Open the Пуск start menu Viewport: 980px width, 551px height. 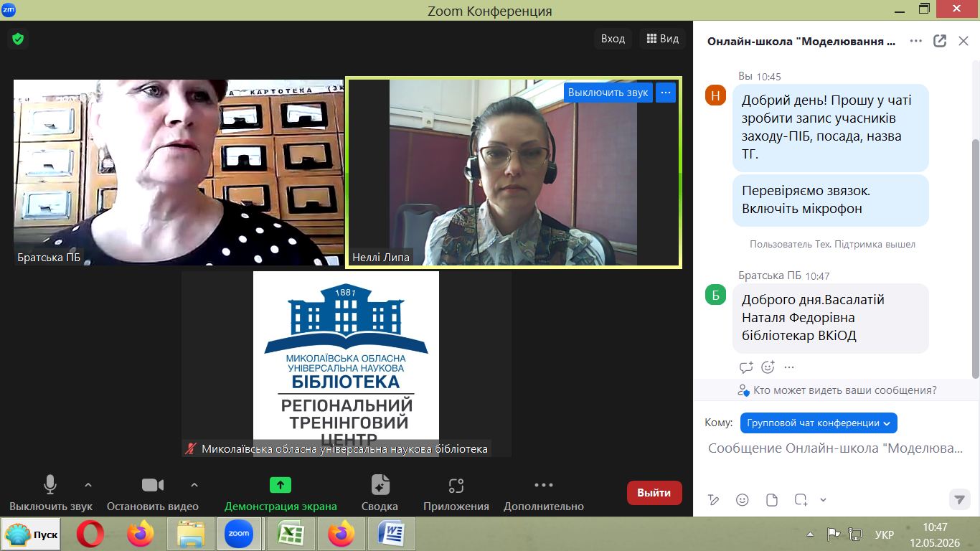(x=32, y=534)
